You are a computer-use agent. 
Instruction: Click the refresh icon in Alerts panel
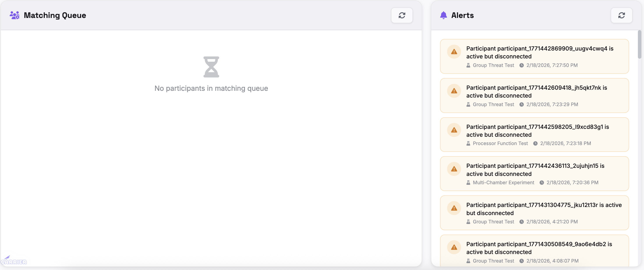point(622,15)
